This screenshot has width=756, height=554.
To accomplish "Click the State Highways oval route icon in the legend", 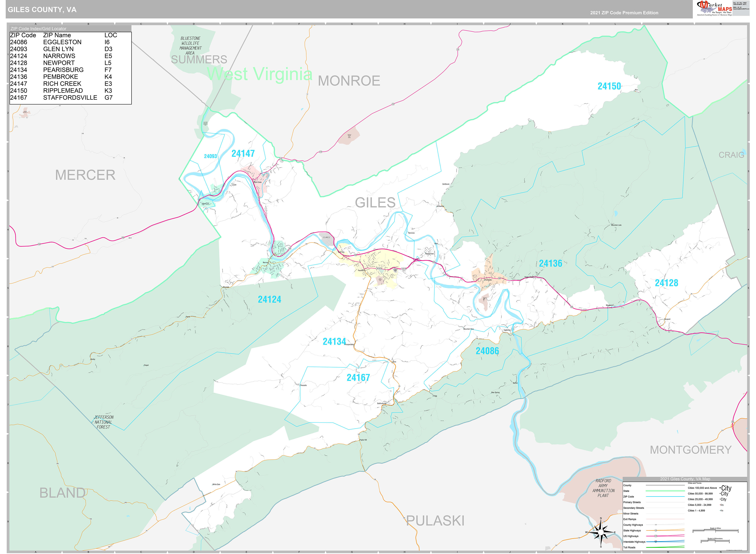I will point(656,531).
